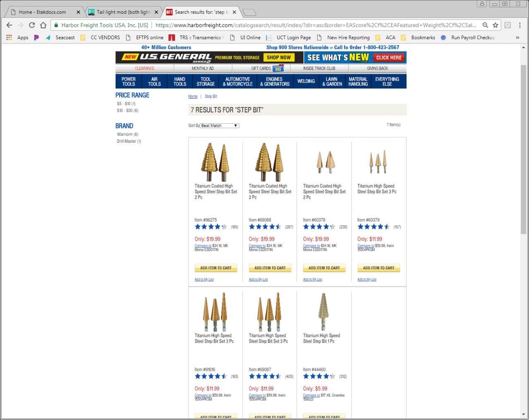Open the Seacoast bookmark
The width and height of the screenshot is (529, 420).
point(60,37)
